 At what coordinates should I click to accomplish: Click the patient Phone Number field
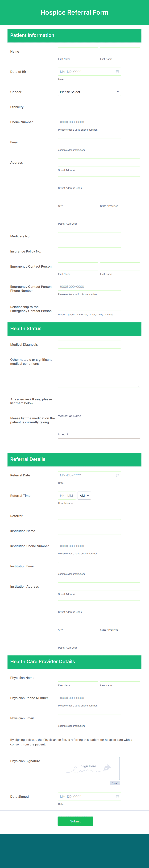(89, 122)
